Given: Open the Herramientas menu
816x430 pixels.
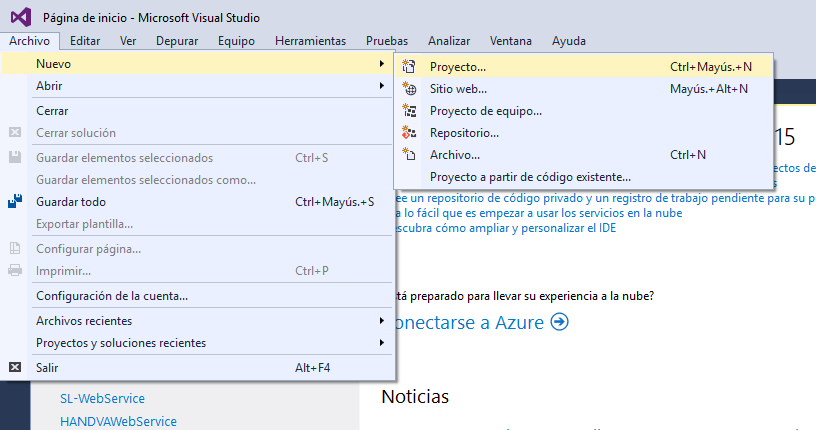Looking at the screenshot, I should pos(310,41).
